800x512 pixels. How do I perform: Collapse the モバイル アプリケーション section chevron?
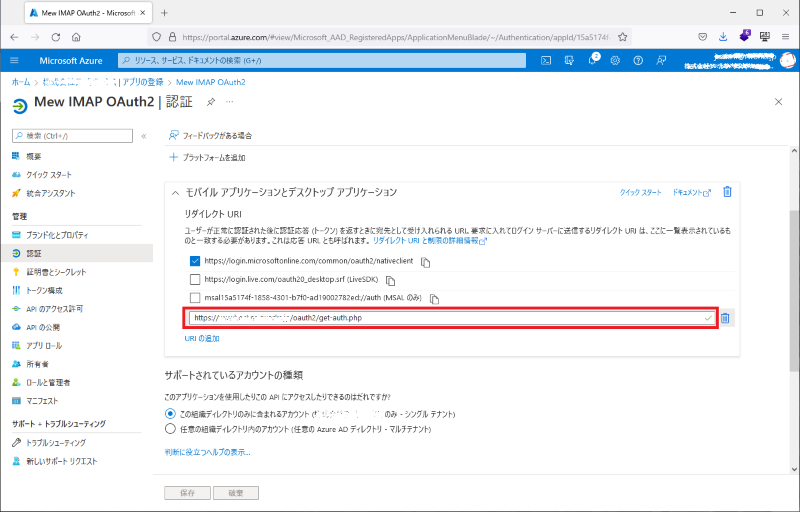(x=176, y=193)
